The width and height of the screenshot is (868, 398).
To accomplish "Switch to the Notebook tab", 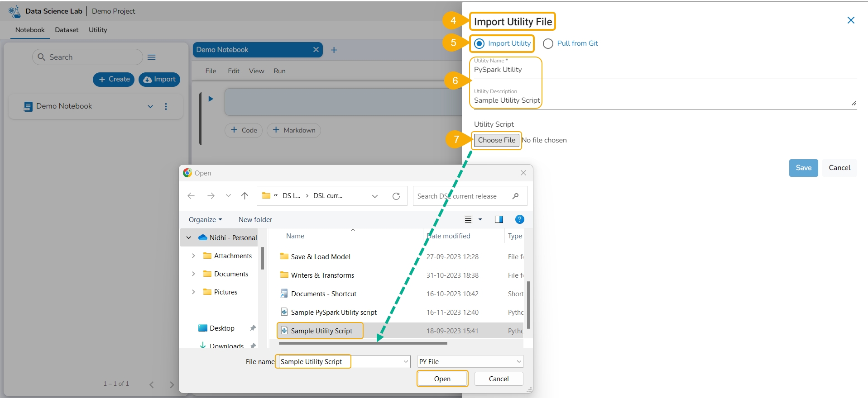I will click(x=30, y=30).
